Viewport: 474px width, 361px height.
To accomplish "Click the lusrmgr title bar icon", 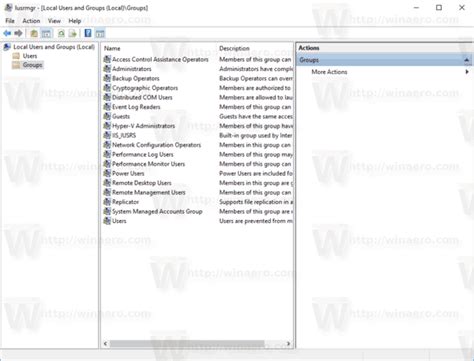I will tap(8, 7).
